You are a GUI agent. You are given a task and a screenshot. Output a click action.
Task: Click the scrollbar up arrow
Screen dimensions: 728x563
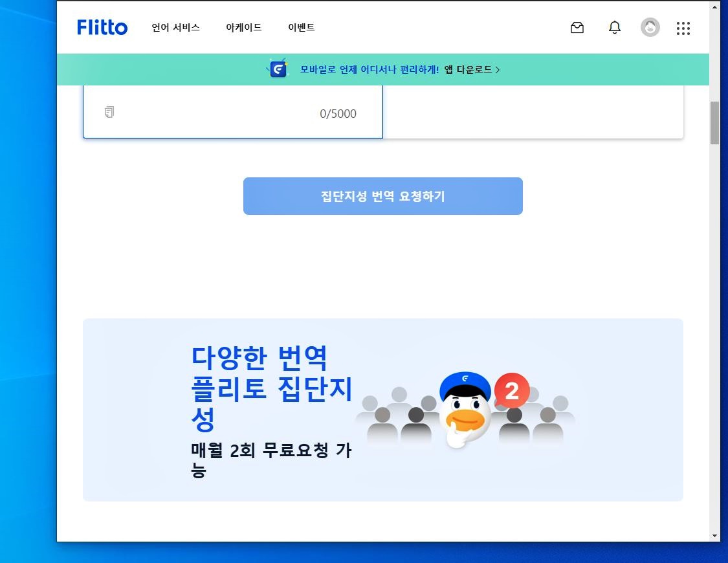pyautogui.click(x=714, y=6)
